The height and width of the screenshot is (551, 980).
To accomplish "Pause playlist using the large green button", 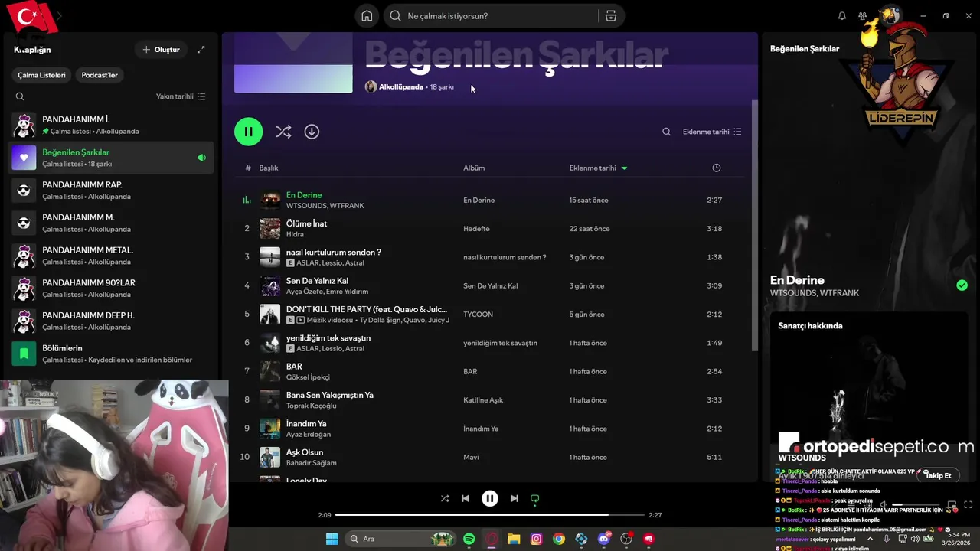I will 248,132.
